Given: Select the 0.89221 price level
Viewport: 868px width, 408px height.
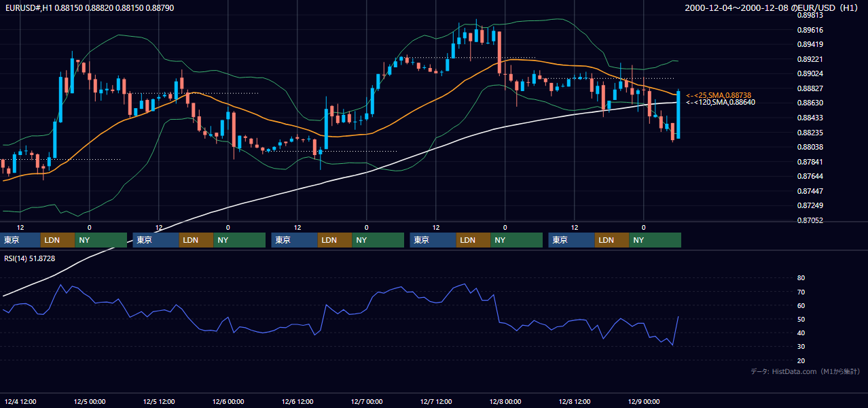Looking at the screenshot, I should [x=810, y=59].
